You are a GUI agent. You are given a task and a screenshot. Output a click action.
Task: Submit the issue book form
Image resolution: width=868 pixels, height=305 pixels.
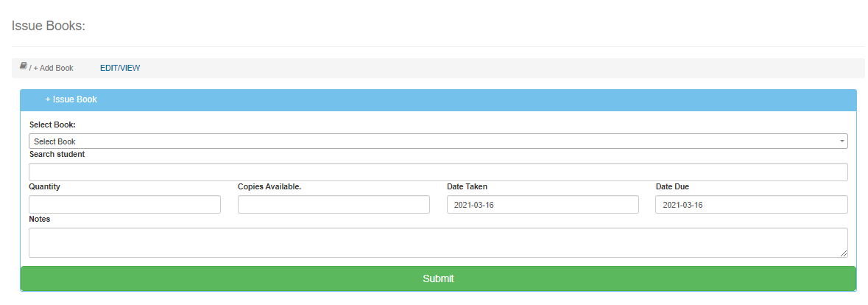click(438, 279)
